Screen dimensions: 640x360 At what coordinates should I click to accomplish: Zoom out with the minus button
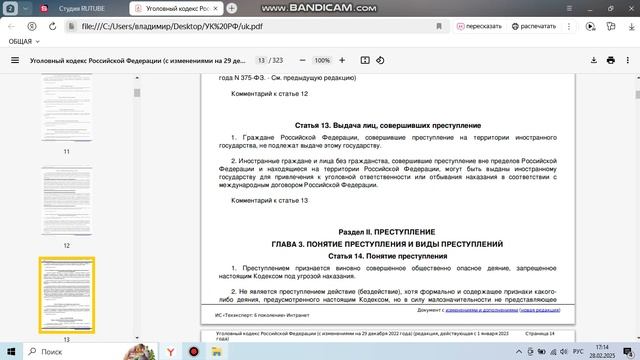[302, 60]
